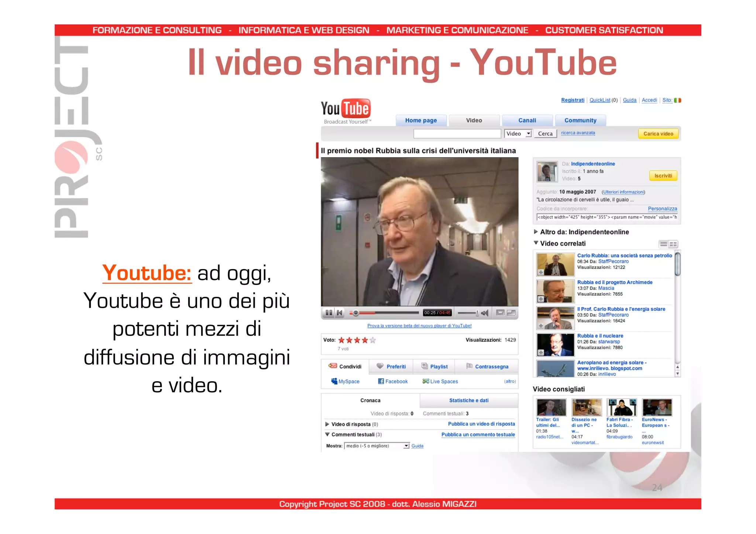Click the (altro) more sharing options link
The height and width of the screenshot is (534, 756).
click(510, 381)
